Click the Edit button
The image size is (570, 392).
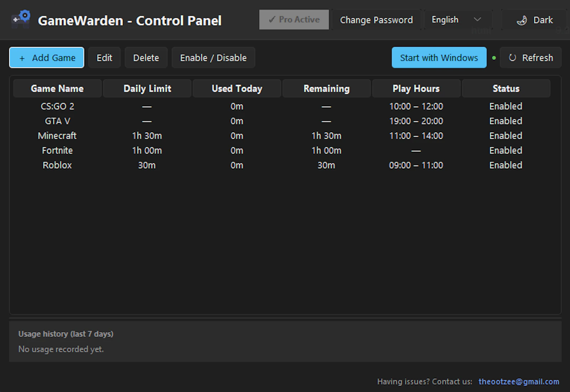point(104,58)
